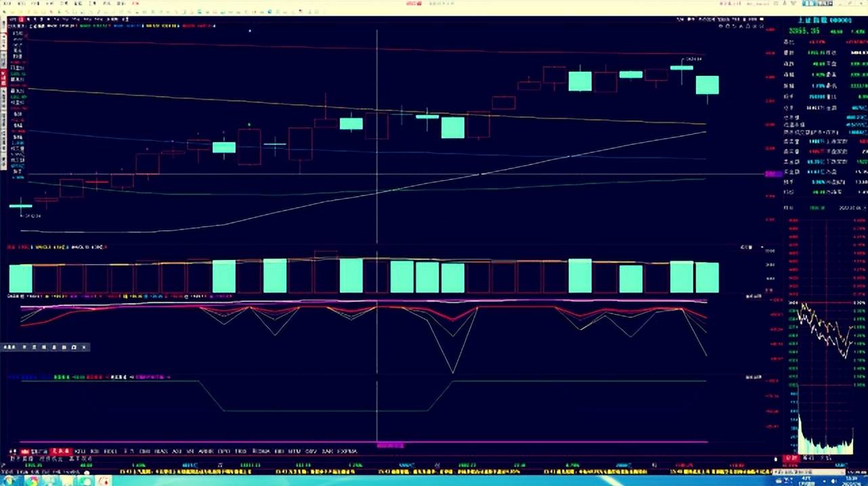The width and height of the screenshot is (868, 486).
Task: Click first icon on the small floating toolbar
Action: tap(9, 347)
